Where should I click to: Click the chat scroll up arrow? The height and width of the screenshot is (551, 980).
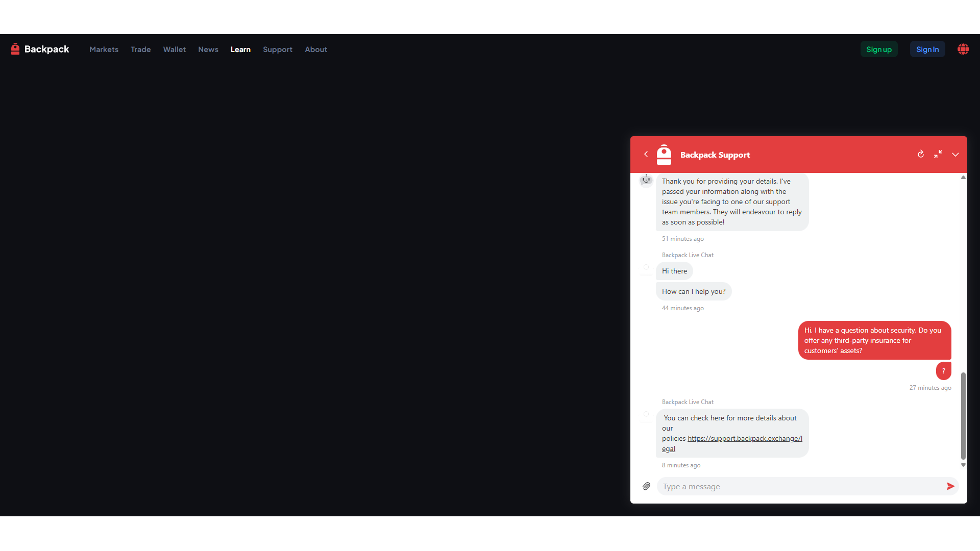click(963, 178)
